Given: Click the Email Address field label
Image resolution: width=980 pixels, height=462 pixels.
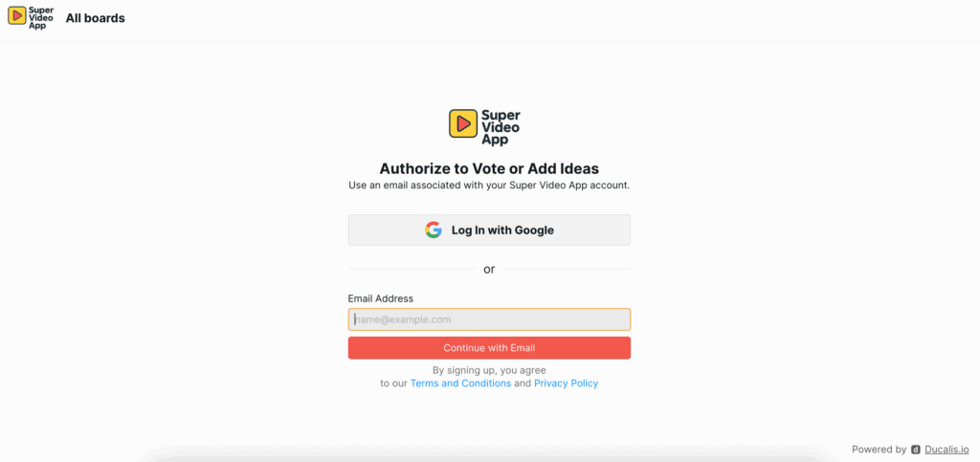Looking at the screenshot, I should click(381, 298).
